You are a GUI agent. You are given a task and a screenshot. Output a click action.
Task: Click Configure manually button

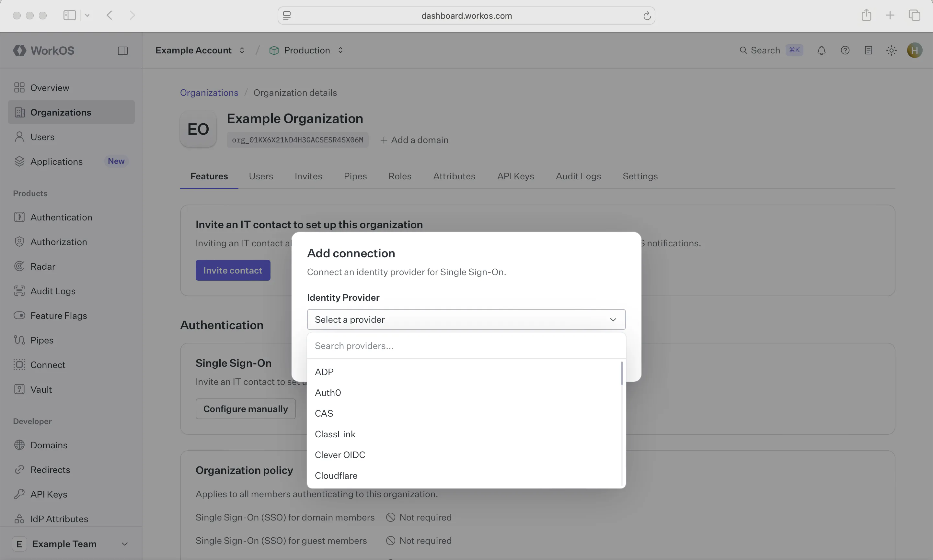click(246, 409)
